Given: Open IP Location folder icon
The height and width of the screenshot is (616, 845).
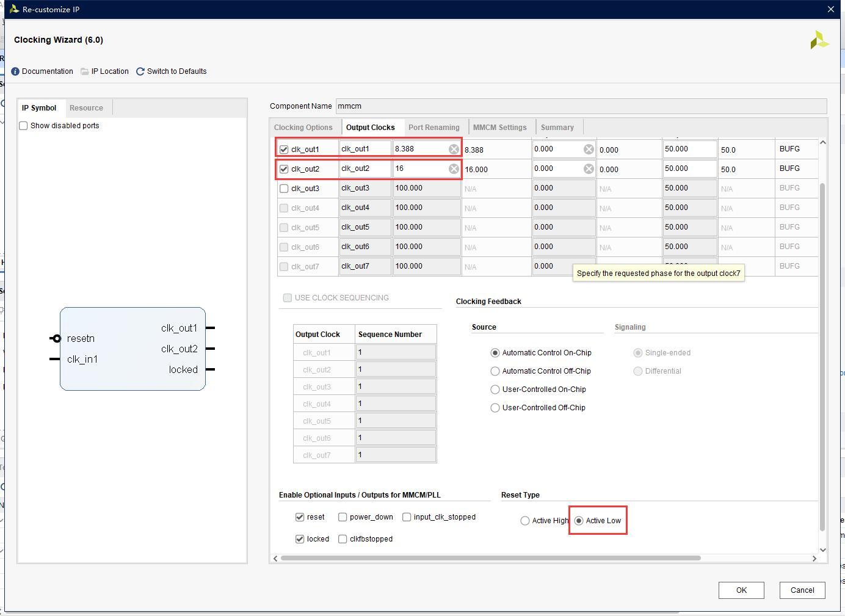Looking at the screenshot, I should tap(85, 71).
